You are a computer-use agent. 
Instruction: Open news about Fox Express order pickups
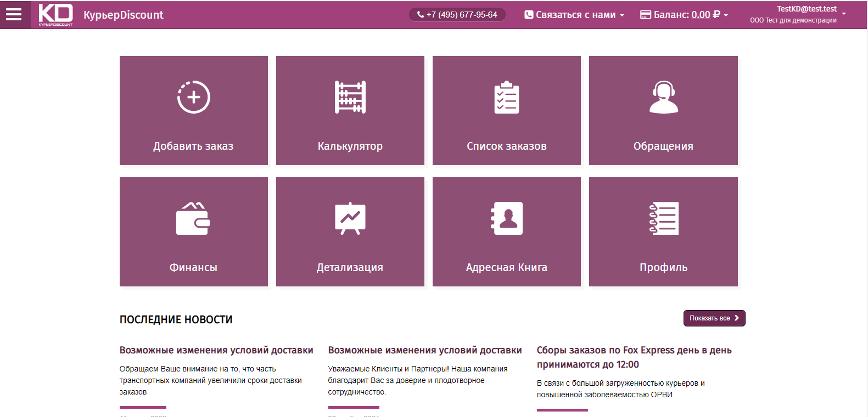pyautogui.click(x=634, y=357)
